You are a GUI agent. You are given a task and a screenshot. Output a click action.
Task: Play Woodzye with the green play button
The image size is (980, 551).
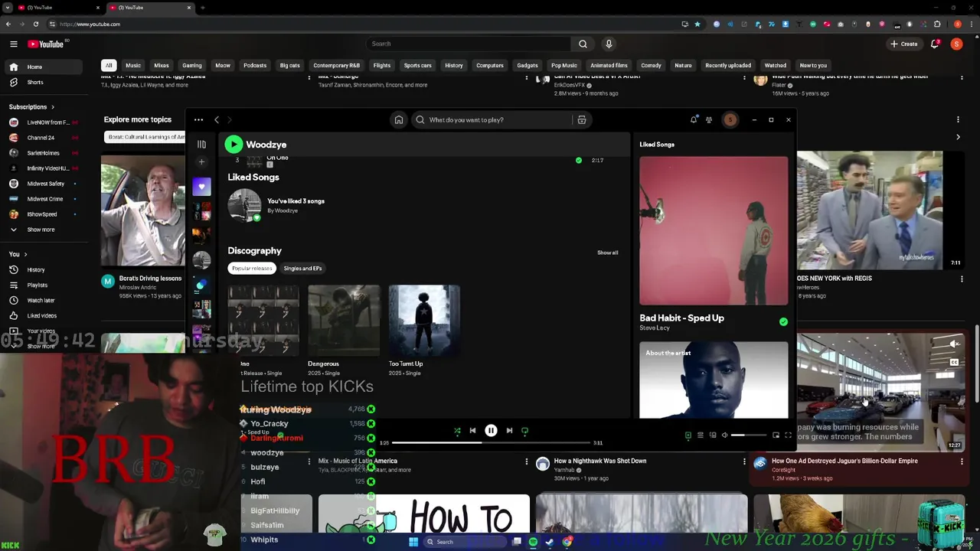(x=234, y=144)
